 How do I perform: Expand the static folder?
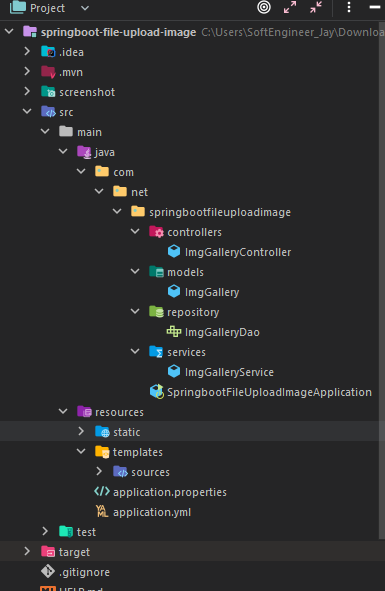click(81, 431)
